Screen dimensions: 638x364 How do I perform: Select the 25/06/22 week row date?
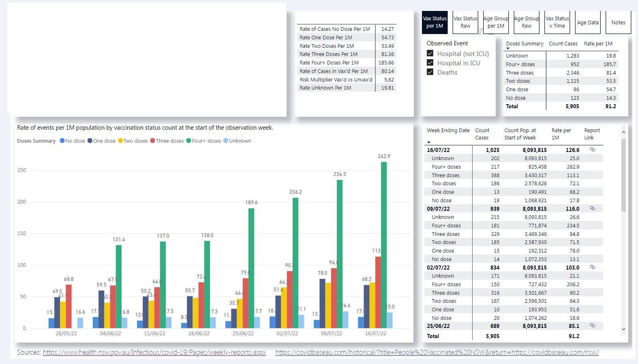(x=438, y=326)
